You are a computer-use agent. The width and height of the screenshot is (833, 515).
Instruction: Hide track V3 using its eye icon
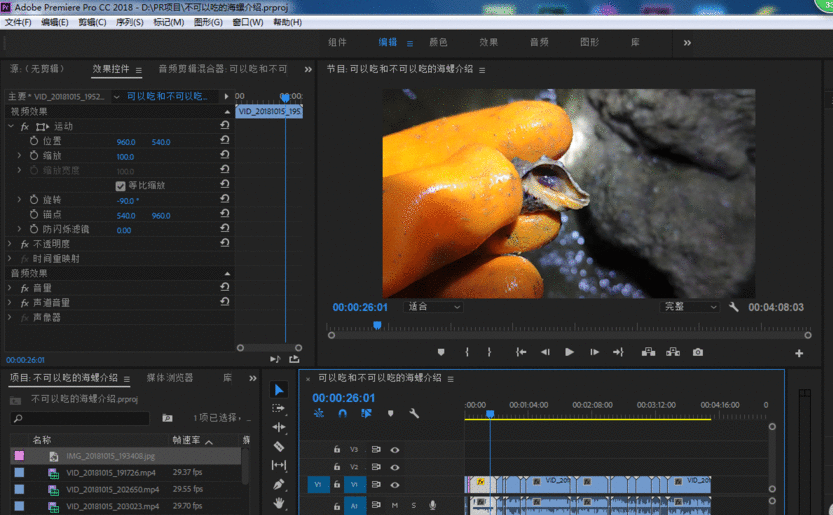[x=395, y=450]
